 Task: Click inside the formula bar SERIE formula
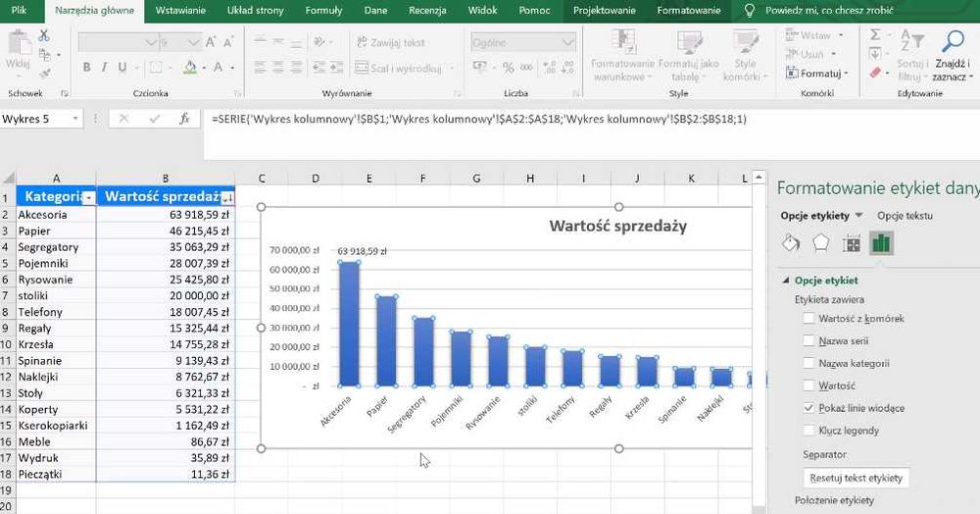coord(479,118)
